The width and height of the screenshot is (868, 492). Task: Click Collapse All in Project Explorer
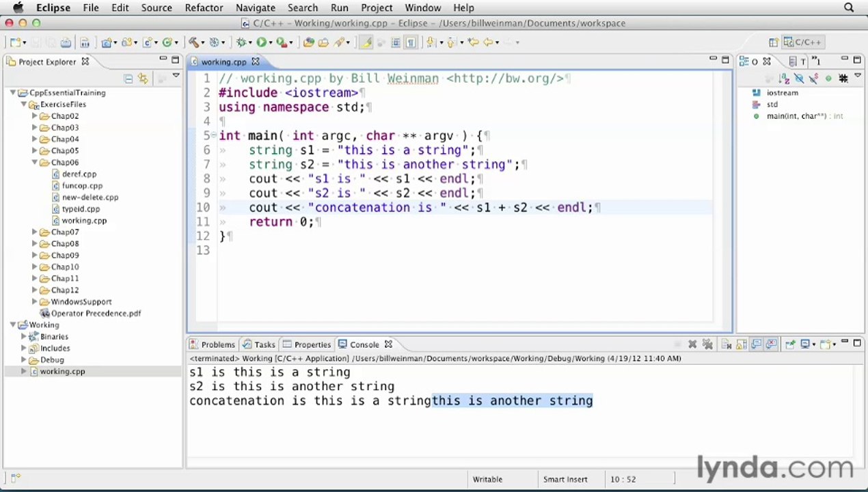pyautogui.click(x=128, y=79)
